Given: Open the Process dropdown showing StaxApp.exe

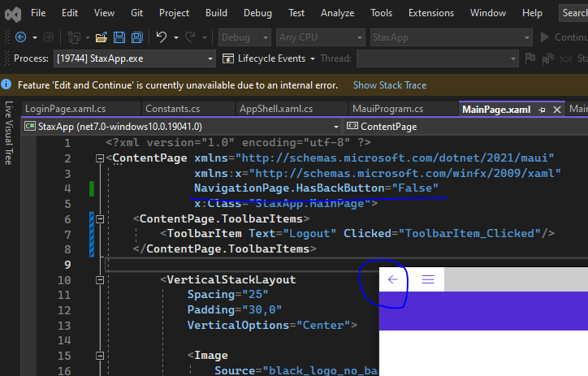Looking at the screenshot, I should [x=135, y=58].
